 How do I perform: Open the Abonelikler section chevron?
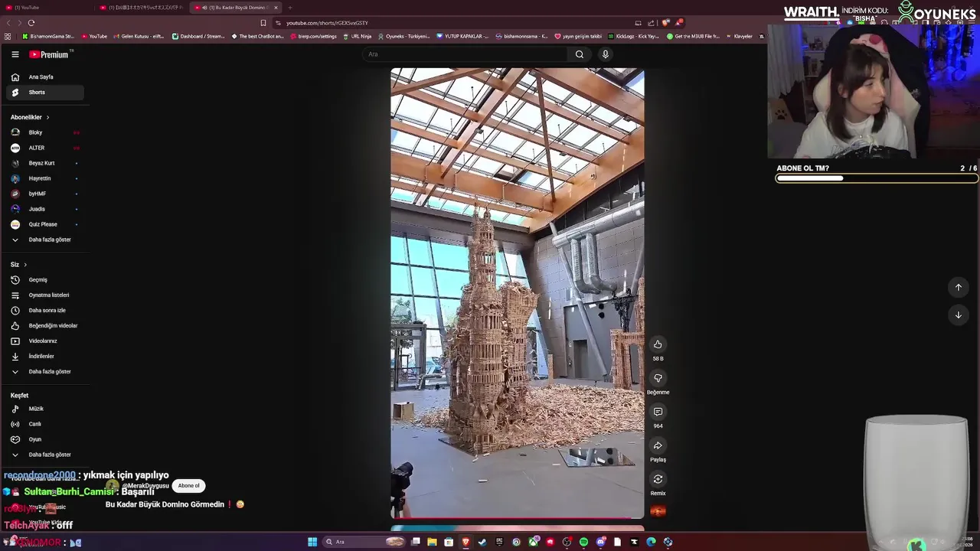coord(47,117)
